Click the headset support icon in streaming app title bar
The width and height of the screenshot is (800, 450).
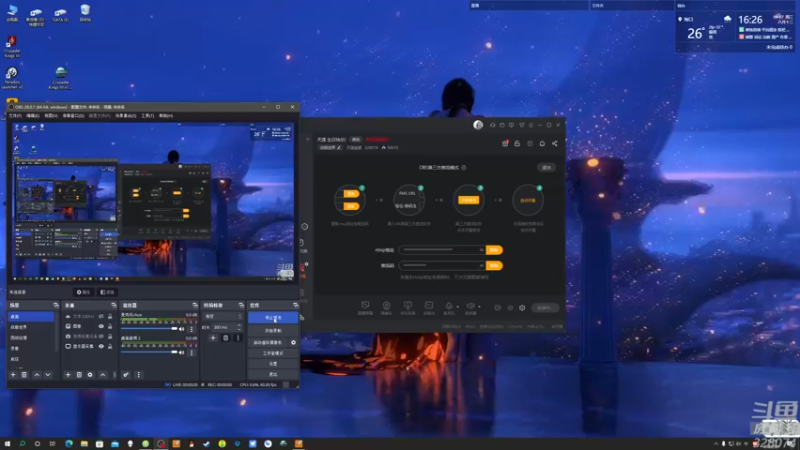point(492,125)
